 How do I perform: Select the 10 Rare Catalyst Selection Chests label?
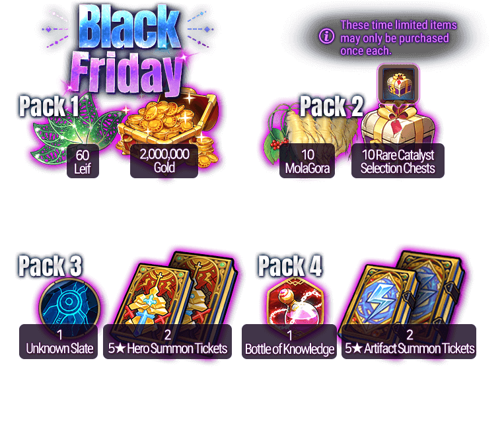pos(398,161)
